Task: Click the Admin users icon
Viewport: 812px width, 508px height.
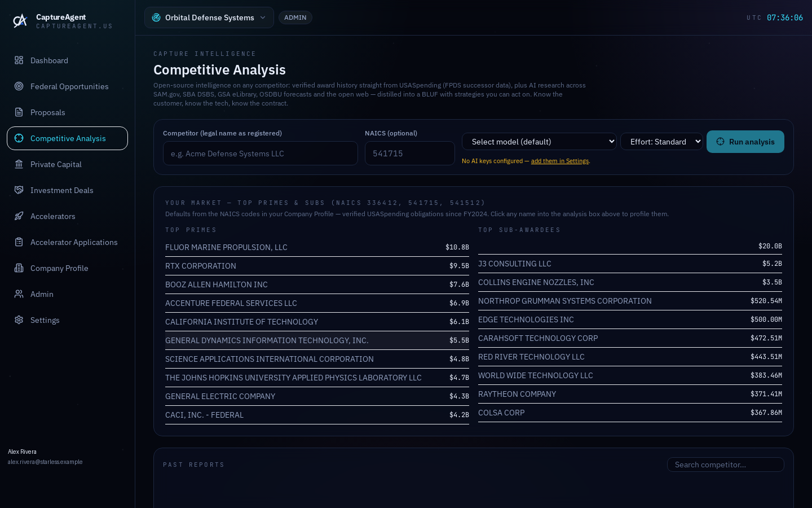Action: (x=19, y=294)
